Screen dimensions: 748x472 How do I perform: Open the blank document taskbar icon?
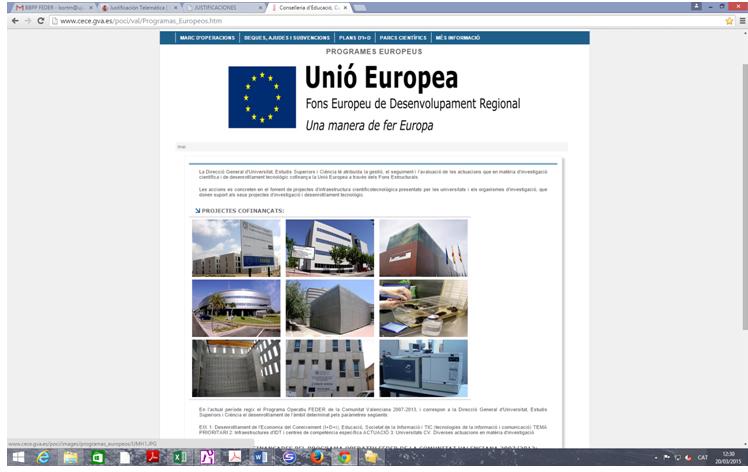(x=125, y=457)
